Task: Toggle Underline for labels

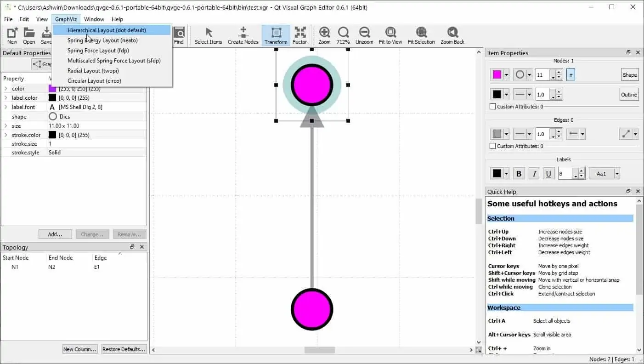Action: click(548, 174)
